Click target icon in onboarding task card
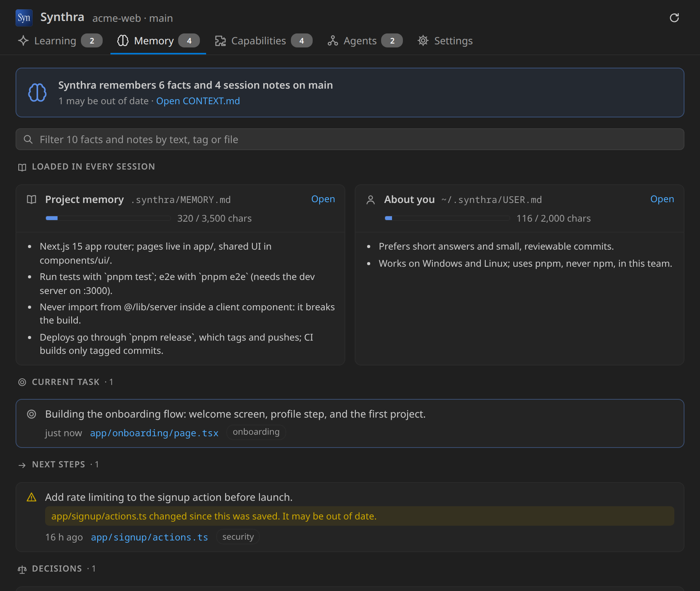700x591 pixels. point(31,414)
